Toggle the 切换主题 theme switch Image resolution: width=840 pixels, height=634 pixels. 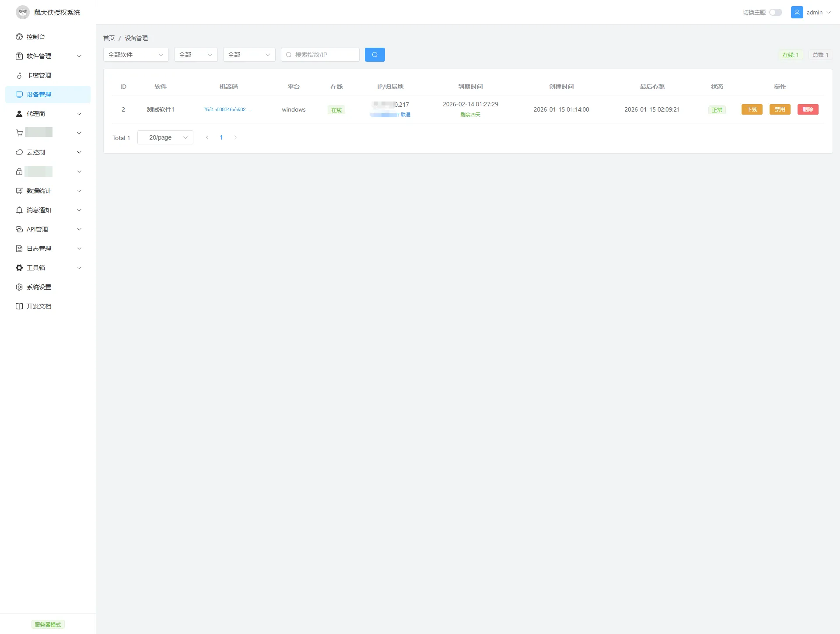pos(775,12)
